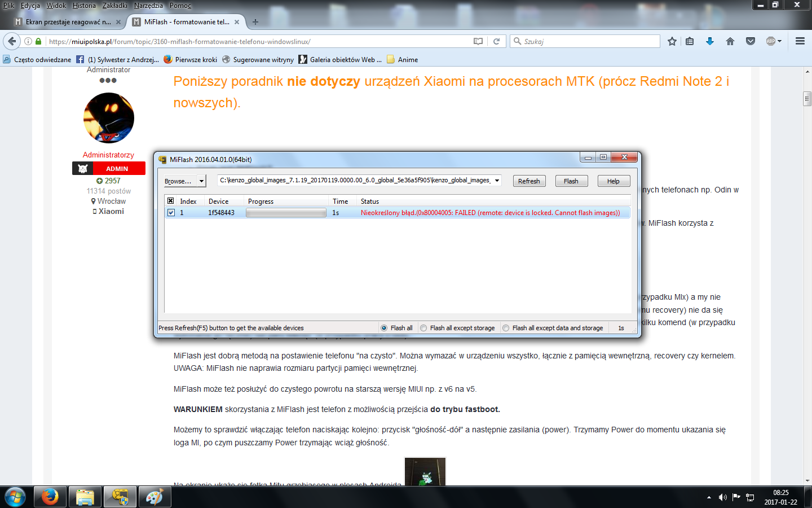Click the reader view icon in address bar
The image size is (812, 508).
point(478,41)
